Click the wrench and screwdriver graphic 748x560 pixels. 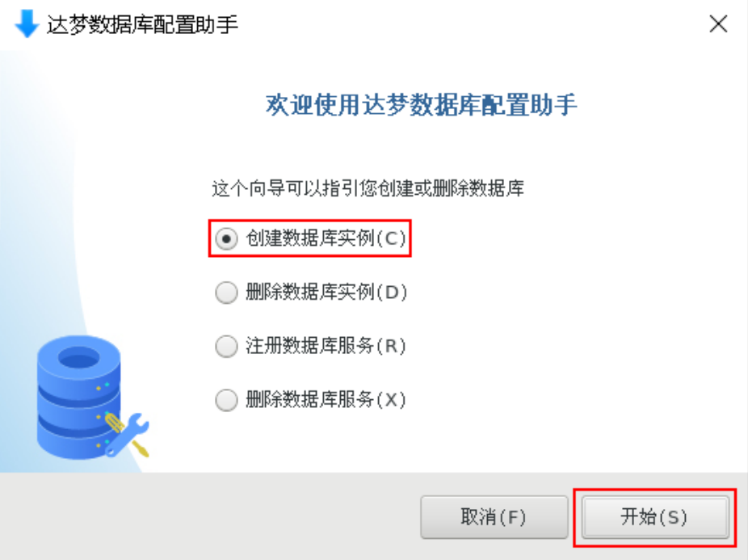click(x=127, y=435)
